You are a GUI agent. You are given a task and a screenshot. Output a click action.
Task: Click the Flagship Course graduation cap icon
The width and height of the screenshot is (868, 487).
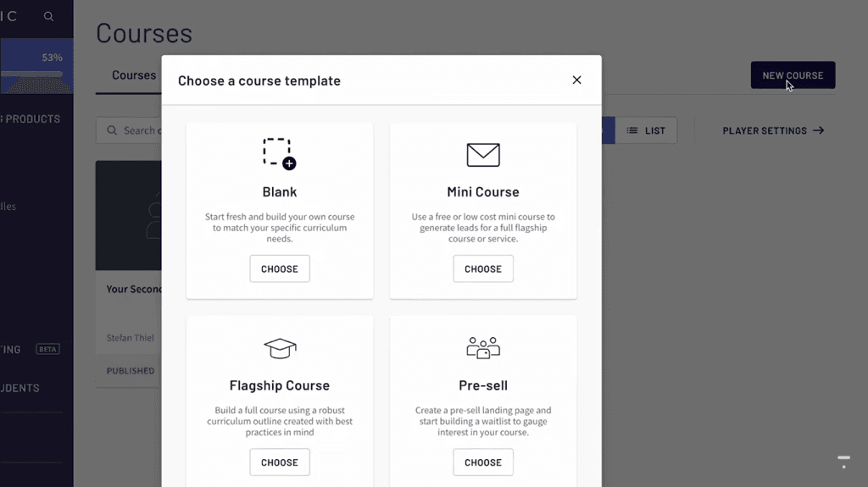point(279,347)
